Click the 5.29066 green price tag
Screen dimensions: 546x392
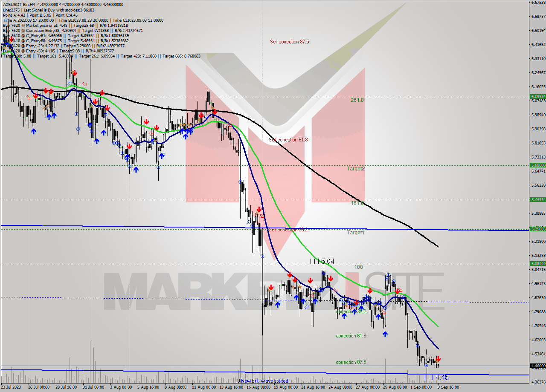[x=537, y=229]
